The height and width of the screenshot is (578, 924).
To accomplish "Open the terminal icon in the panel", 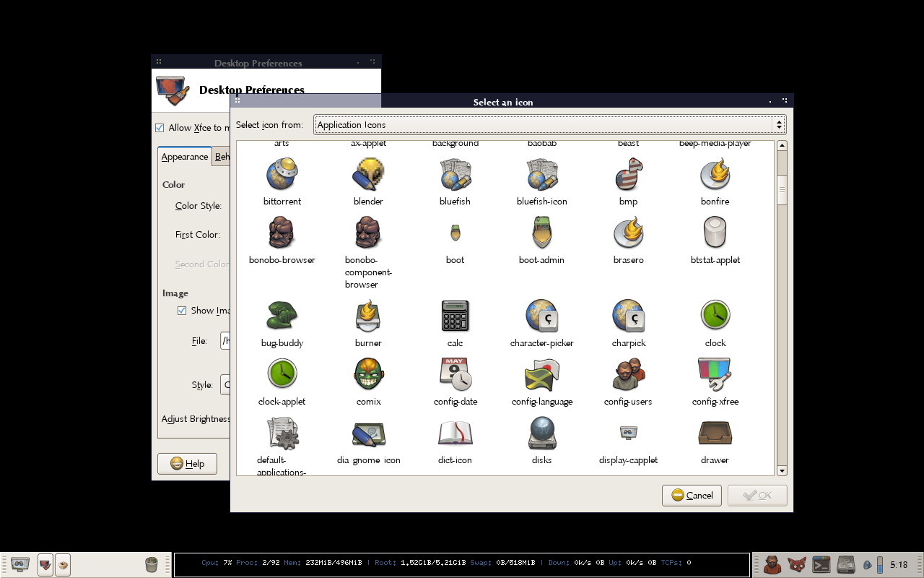I will click(x=821, y=564).
